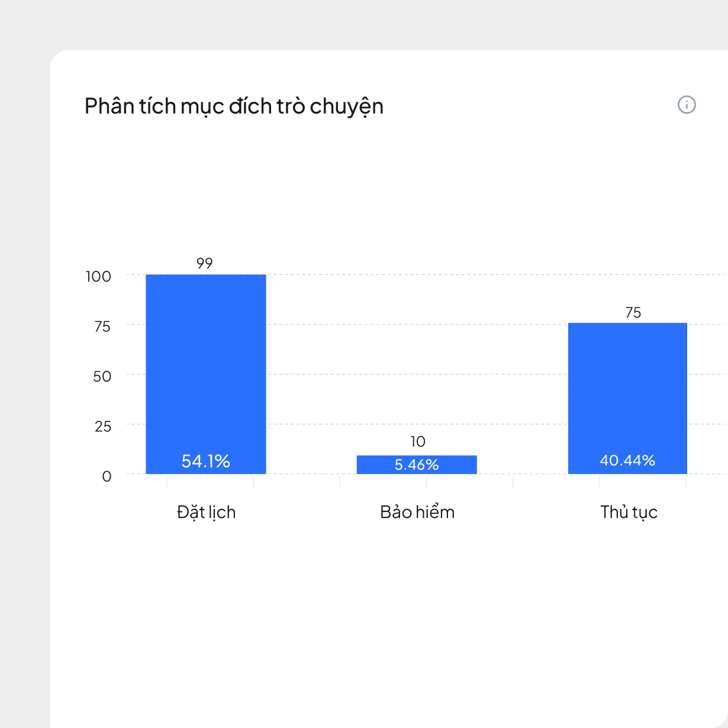The height and width of the screenshot is (728, 728).
Task: Click the 50 tick on the y-axis
Action: (102, 376)
